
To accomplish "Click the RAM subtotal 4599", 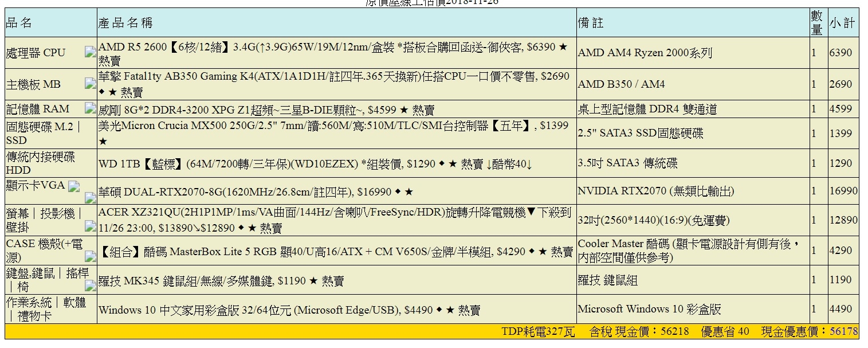I will click(840, 109).
